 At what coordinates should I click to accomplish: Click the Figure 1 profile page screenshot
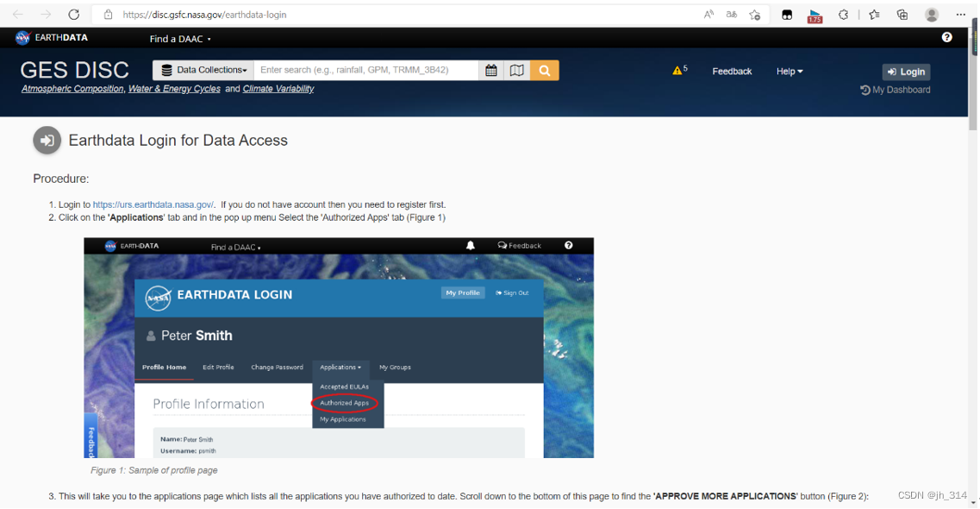click(x=339, y=348)
